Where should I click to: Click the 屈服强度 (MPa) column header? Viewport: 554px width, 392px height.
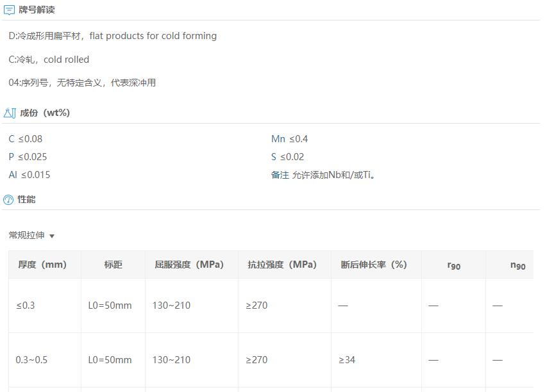[x=189, y=265]
